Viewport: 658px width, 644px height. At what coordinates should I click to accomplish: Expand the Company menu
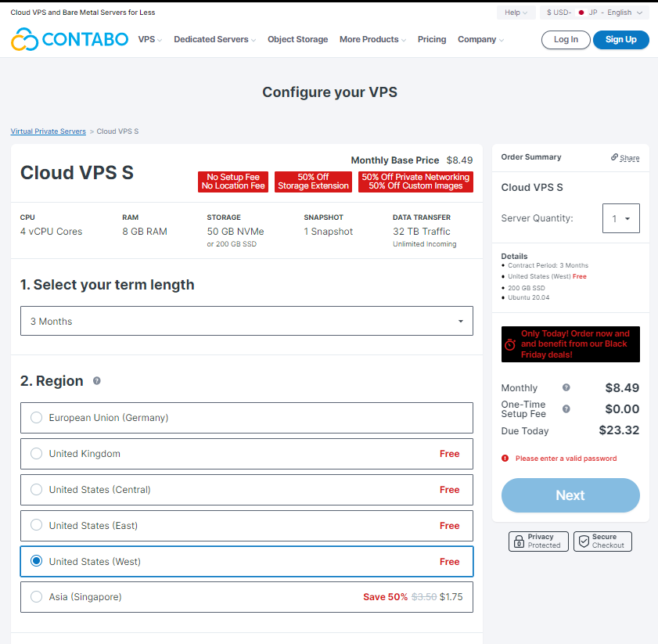(480, 39)
